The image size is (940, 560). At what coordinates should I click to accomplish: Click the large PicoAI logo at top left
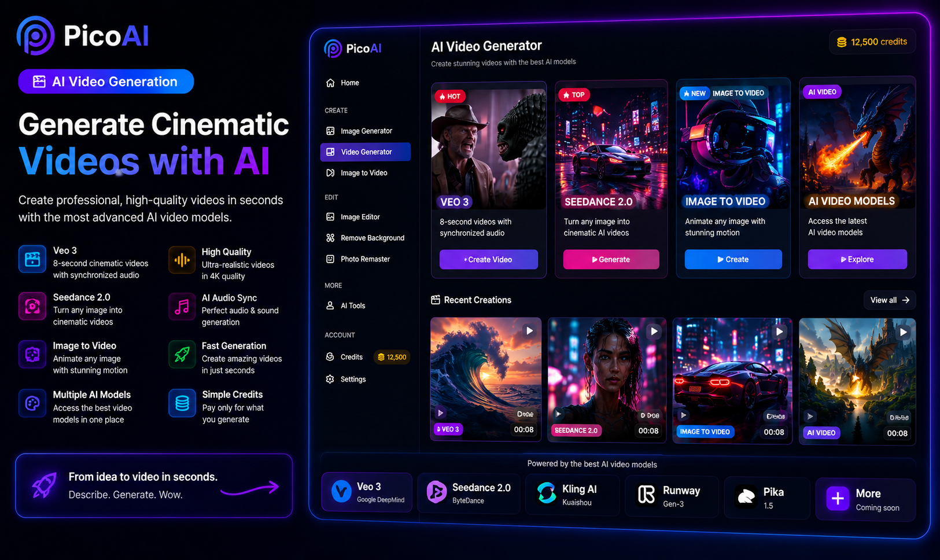[x=83, y=36]
